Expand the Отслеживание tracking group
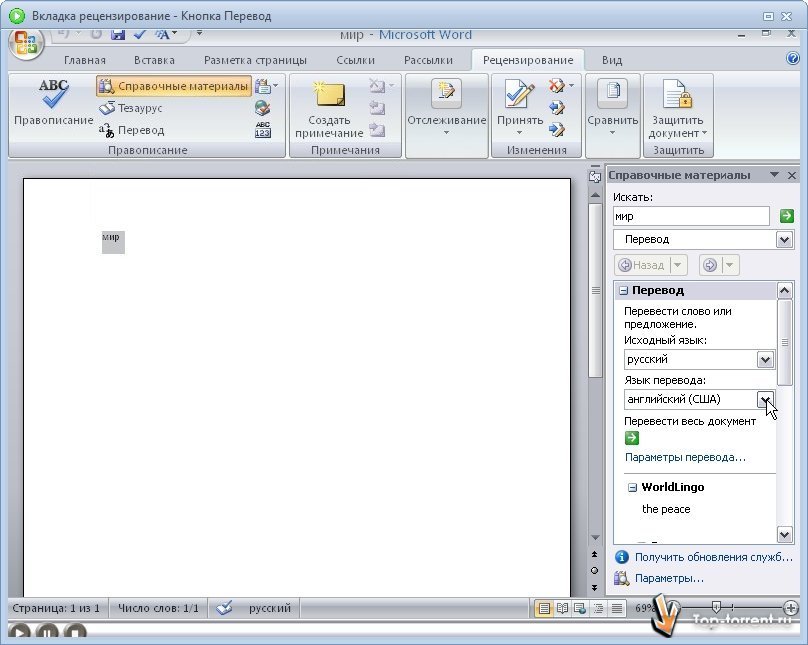This screenshot has height=645, width=808. tap(446, 108)
